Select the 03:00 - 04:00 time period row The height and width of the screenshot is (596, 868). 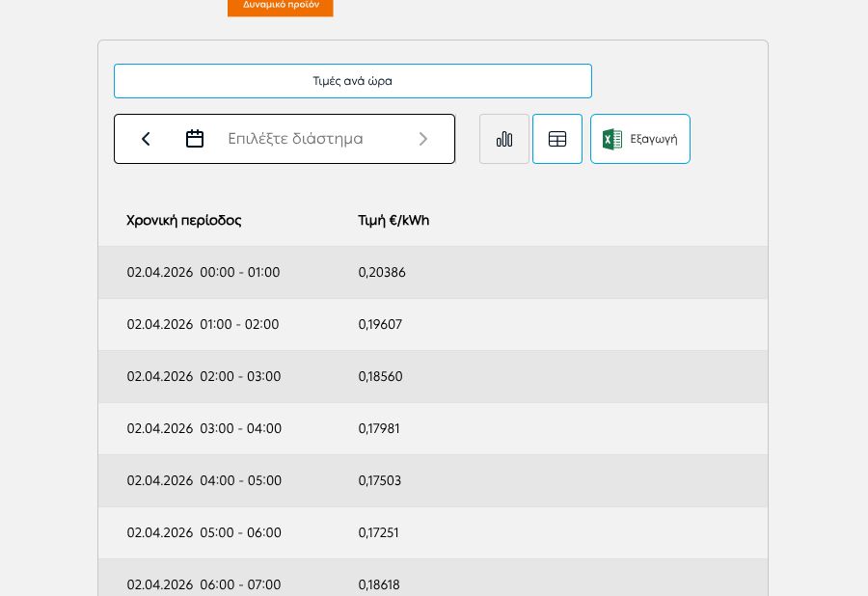point(204,429)
